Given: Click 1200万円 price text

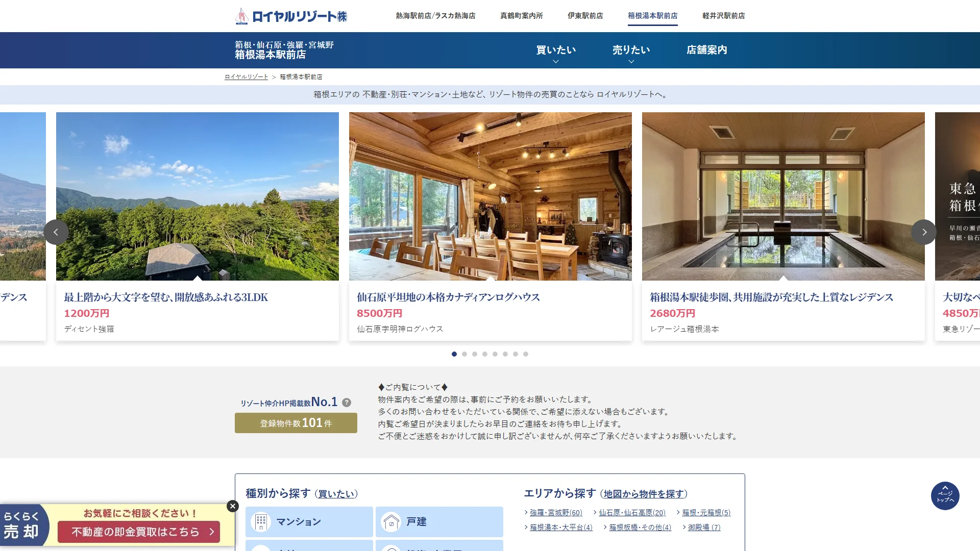Looking at the screenshot, I should click(x=87, y=313).
